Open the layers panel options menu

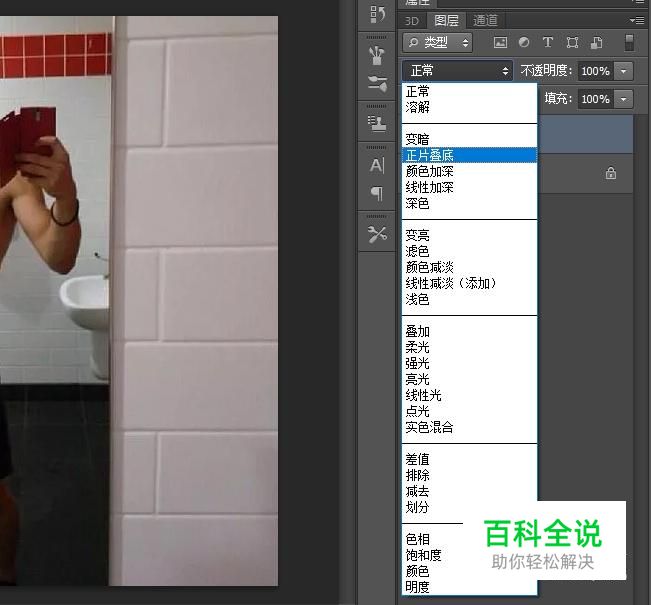pyautogui.click(x=637, y=20)
